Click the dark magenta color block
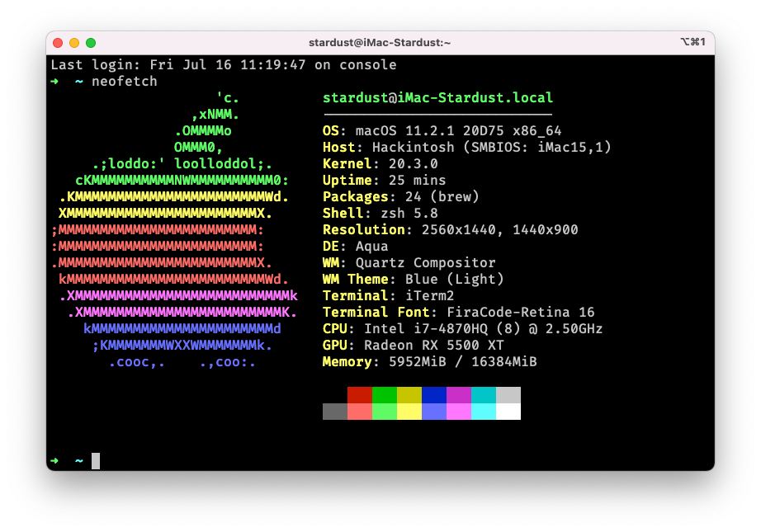761x532 pixels. [x=459, y=395]
